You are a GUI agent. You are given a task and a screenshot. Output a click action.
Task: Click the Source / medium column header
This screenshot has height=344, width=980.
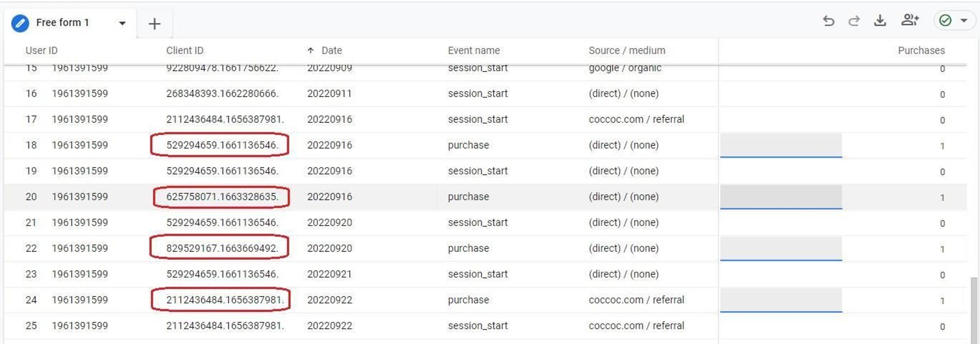pos(627,51)
